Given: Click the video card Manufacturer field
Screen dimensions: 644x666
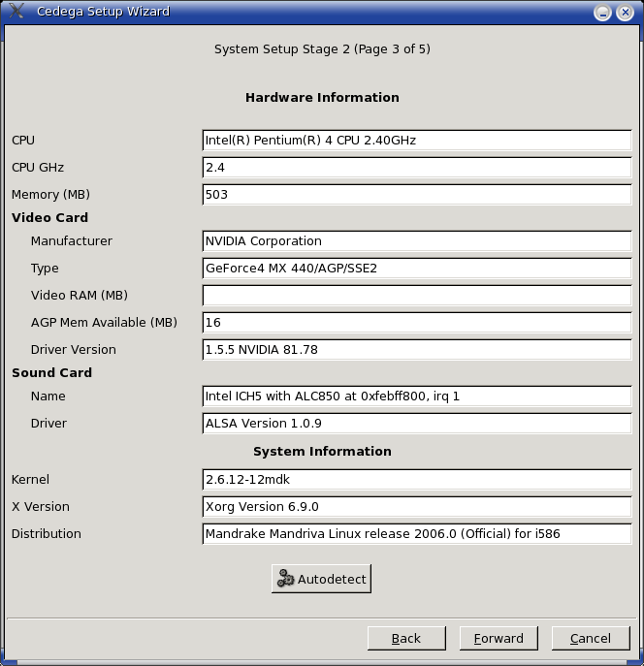Looking at the screenshot, I should (417, 241).
